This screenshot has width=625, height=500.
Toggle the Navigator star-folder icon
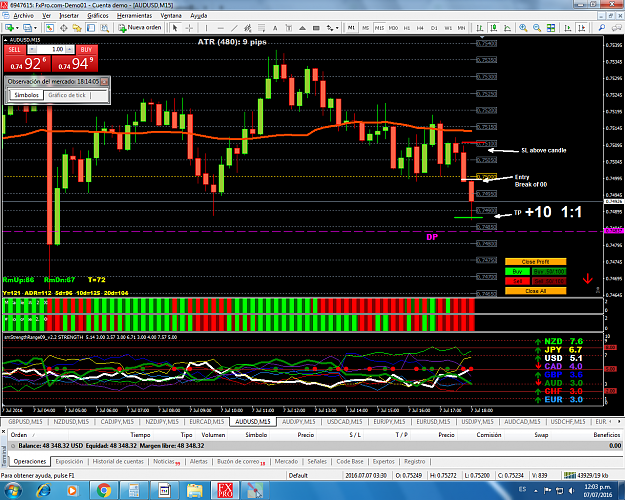77,28
